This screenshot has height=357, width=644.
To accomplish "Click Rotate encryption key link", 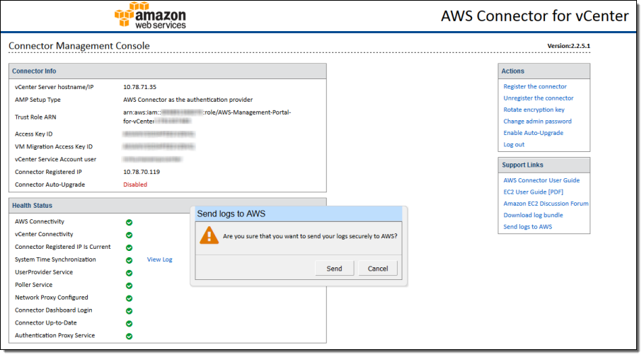I will click(x=534, y=110).
